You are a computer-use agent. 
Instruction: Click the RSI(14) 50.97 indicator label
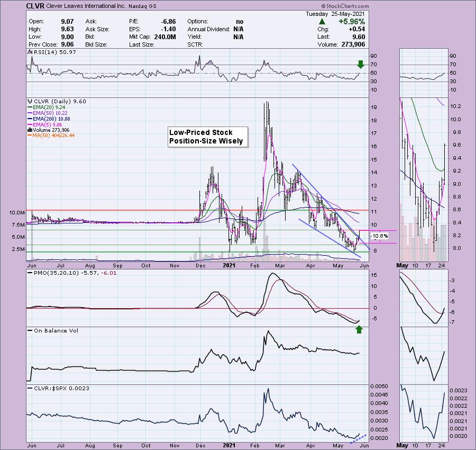pos(55,52)
